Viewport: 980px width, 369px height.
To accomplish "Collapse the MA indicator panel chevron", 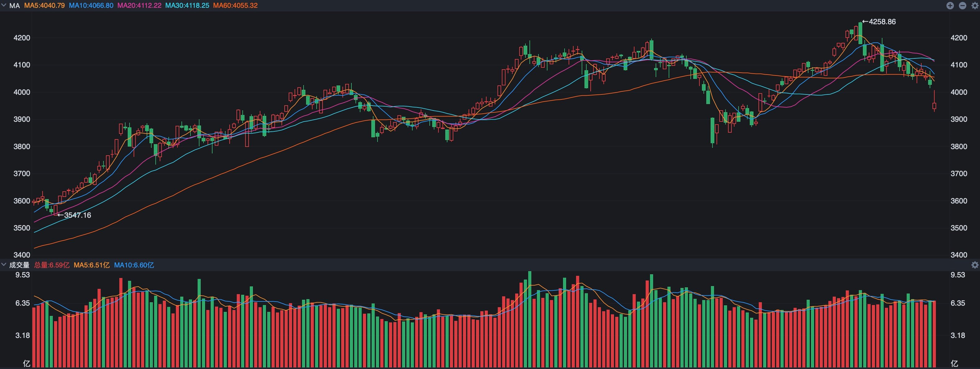I will (x=4, y=5).
